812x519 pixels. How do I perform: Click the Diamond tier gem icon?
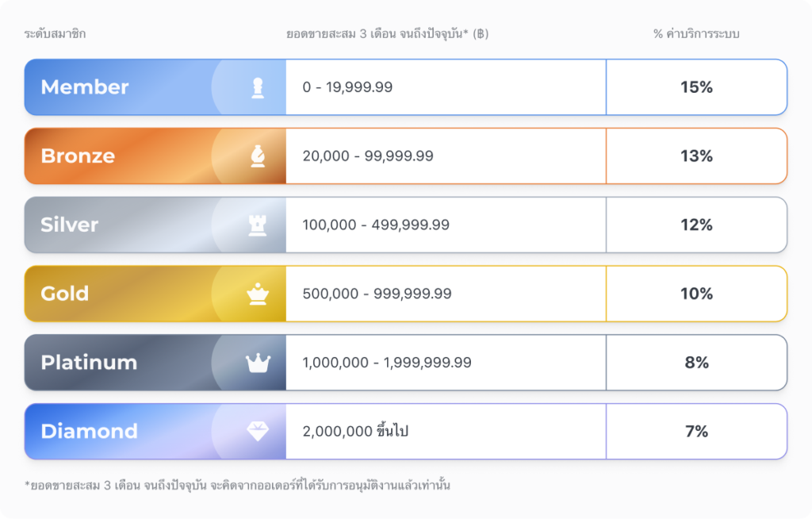[x=258, y=432]
